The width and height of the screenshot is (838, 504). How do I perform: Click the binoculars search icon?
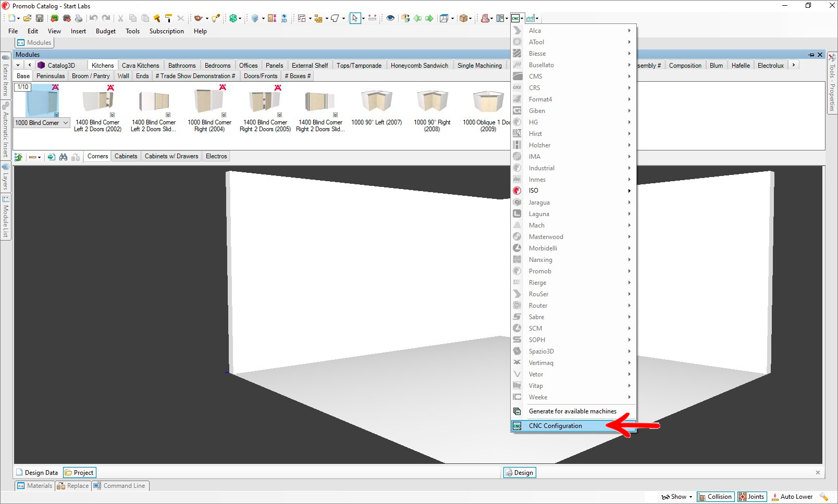64,157
